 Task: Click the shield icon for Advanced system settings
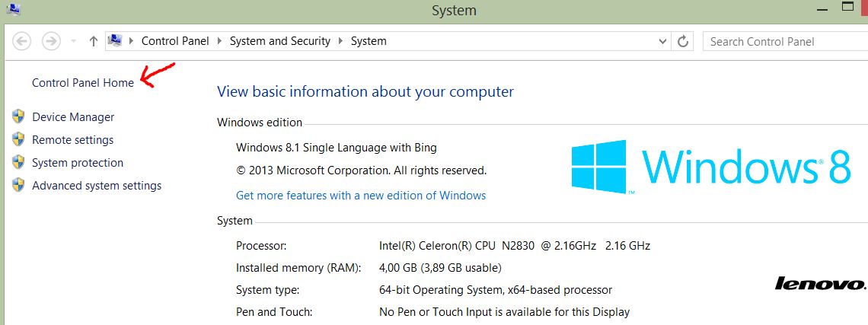click(x=19, y=185)
